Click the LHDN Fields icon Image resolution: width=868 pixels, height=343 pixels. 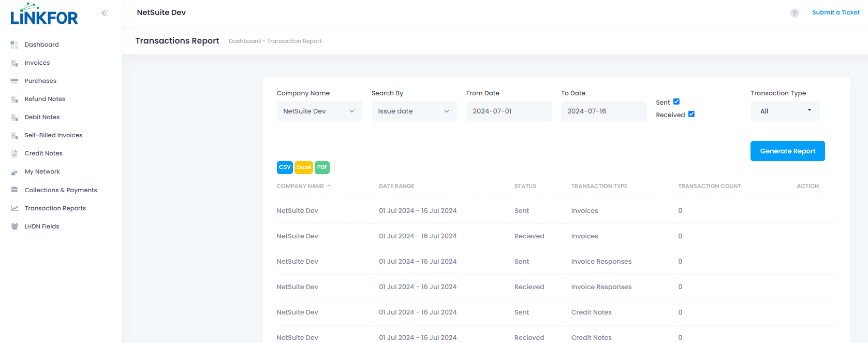tap(14, 226)
